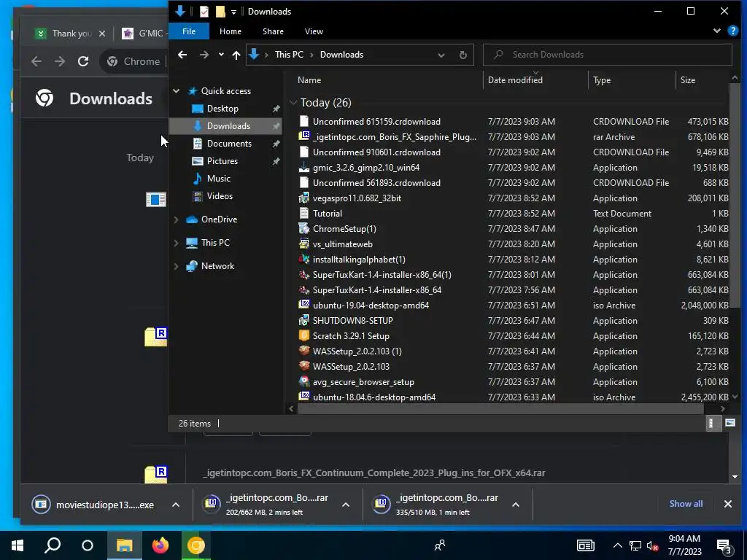Open the View ribbon tab
This screenshot has width=747, height=560.
tap(314, 31)
